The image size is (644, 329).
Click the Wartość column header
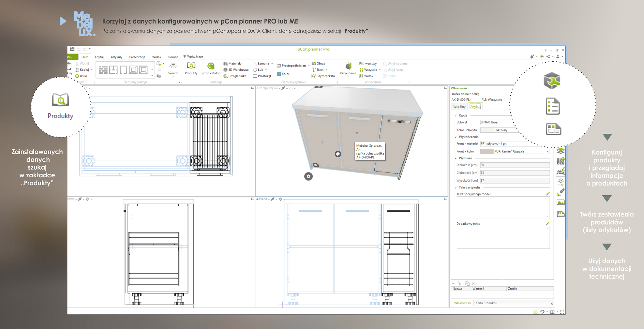pos(488,289)
